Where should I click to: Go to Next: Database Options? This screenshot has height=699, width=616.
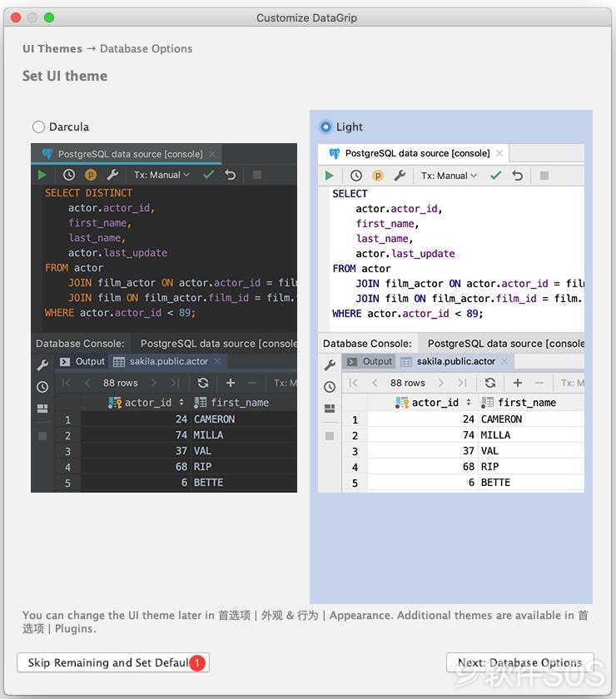click(x=520, y=662)
